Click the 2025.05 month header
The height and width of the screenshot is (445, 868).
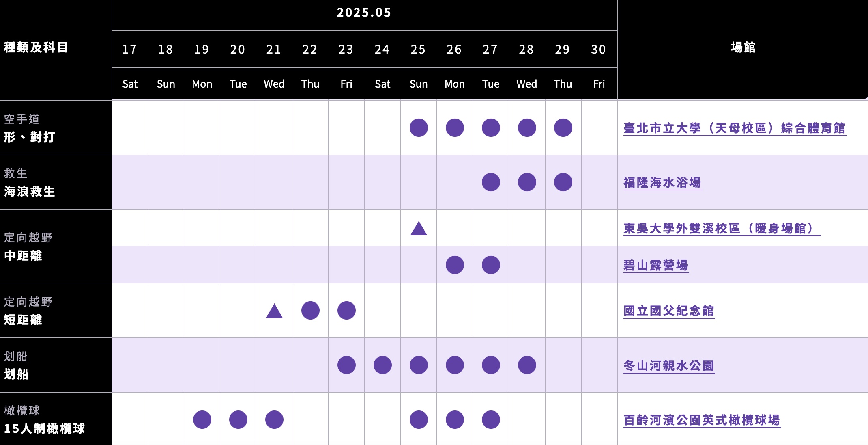coord(364,13)
